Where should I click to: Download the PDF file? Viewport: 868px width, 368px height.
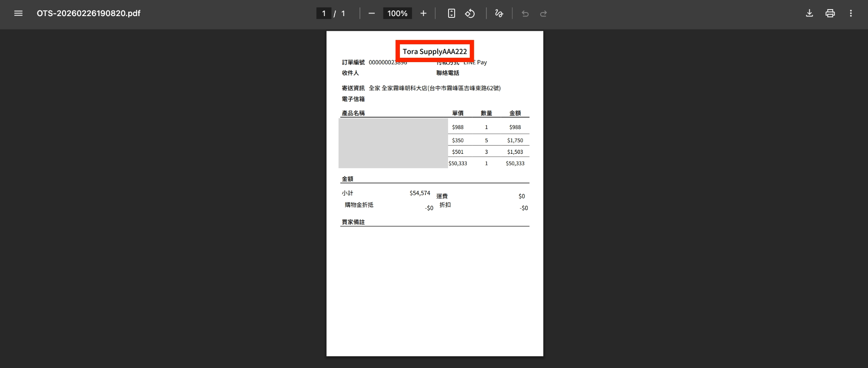[x=809, y=13]
